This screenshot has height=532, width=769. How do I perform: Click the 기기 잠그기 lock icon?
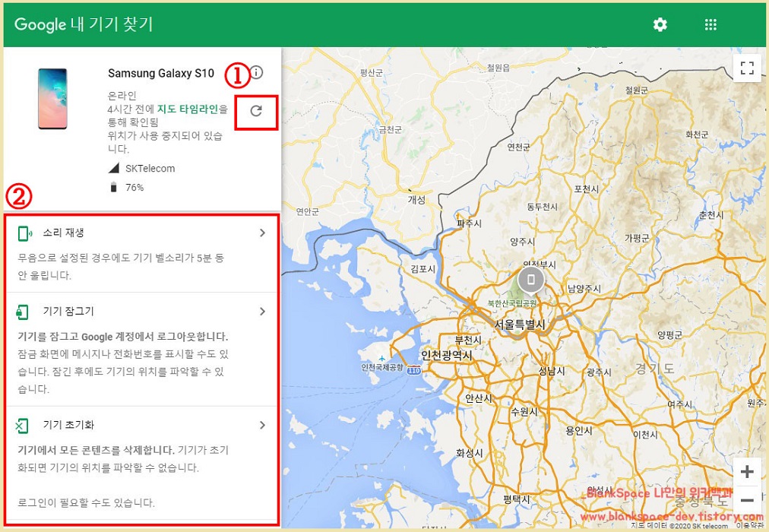coord(22,312)
